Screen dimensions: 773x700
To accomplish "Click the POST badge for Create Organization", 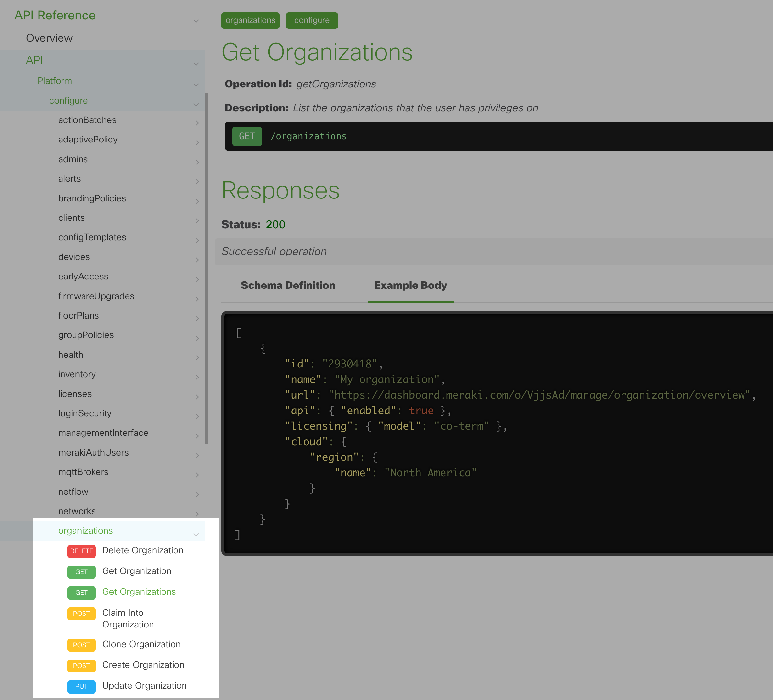I will pos(81,665).
